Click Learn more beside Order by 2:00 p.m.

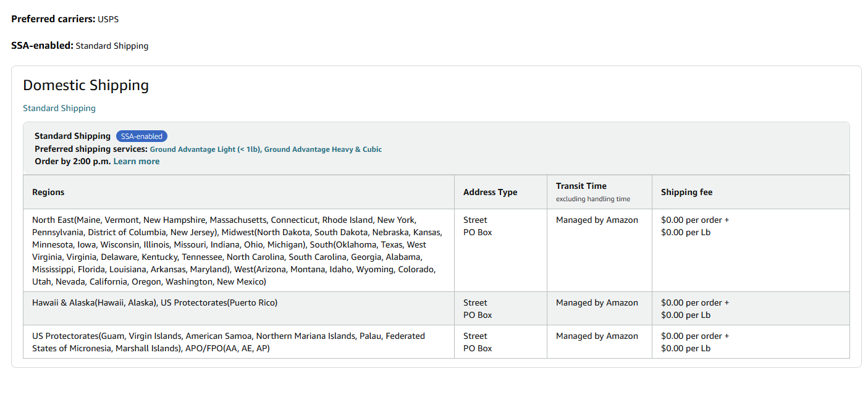click(137, 161)
